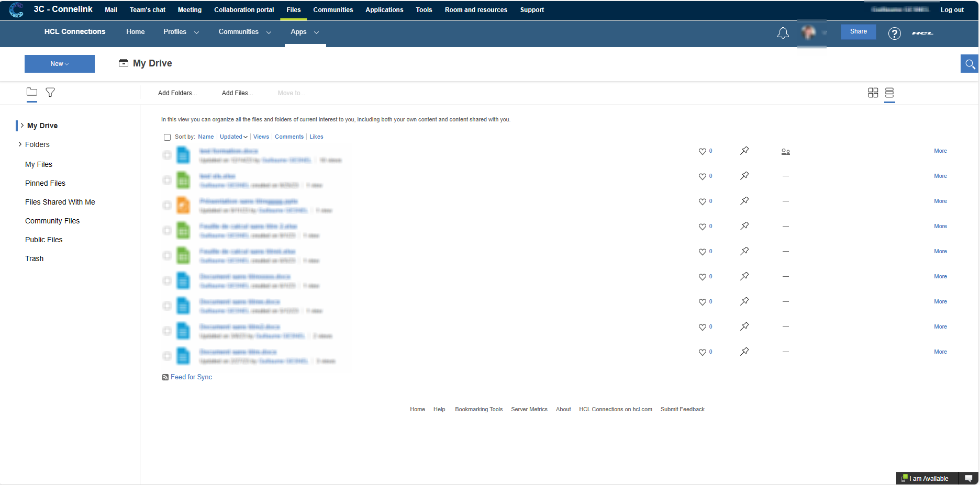Image resolution: width=980 pixels, height=485 pixels.
Task: Open the orange presentation file icon
Action: [183, 205]
